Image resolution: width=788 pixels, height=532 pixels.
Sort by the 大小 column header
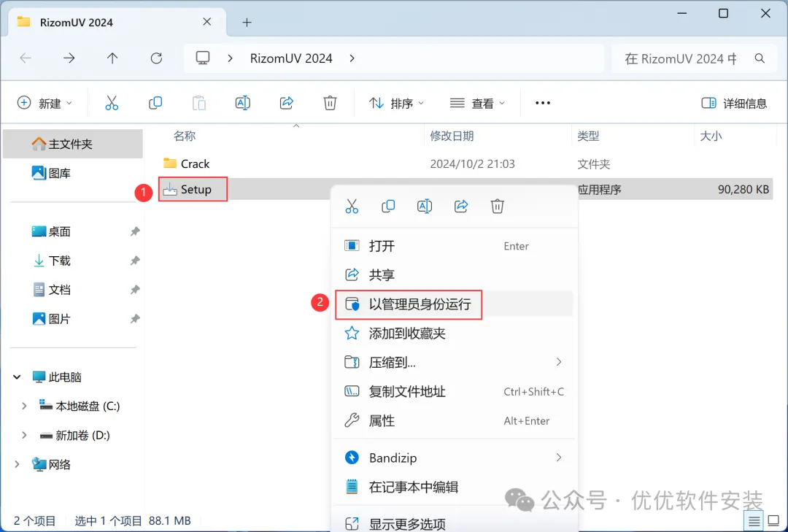(x=711, y=136)
